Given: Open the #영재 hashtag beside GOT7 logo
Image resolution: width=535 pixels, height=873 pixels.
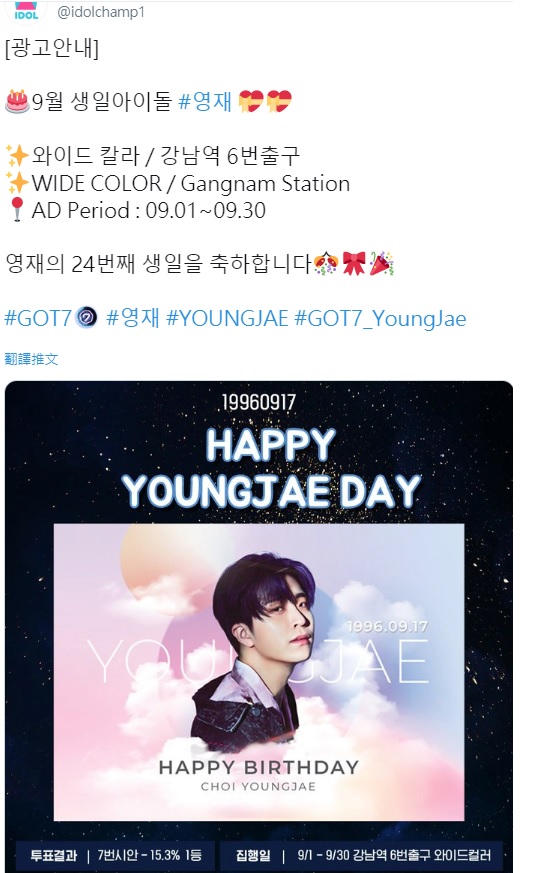Looking at the screenshot, I should [x=132, y=318].
